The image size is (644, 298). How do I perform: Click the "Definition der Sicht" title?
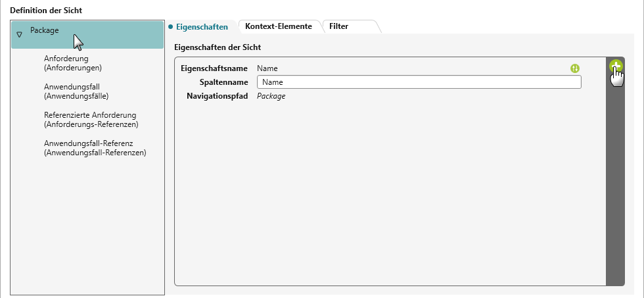coord(47,11)
